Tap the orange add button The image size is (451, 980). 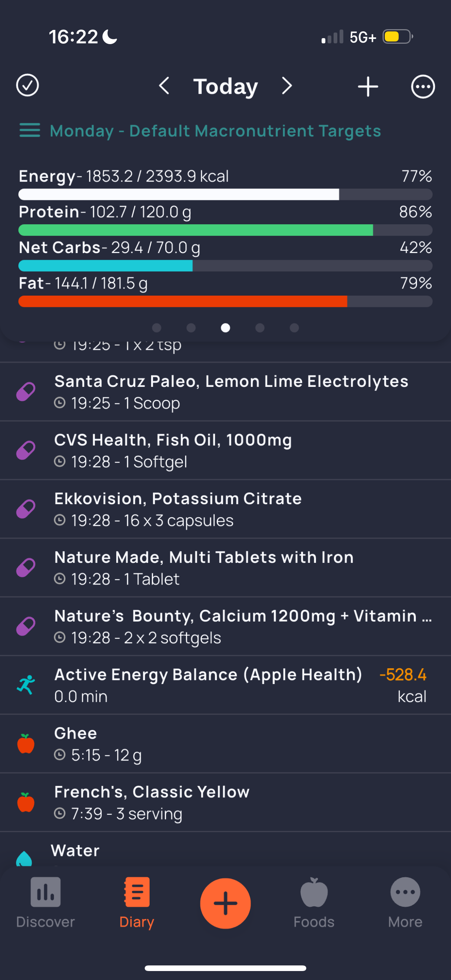[x=225, y=903]
